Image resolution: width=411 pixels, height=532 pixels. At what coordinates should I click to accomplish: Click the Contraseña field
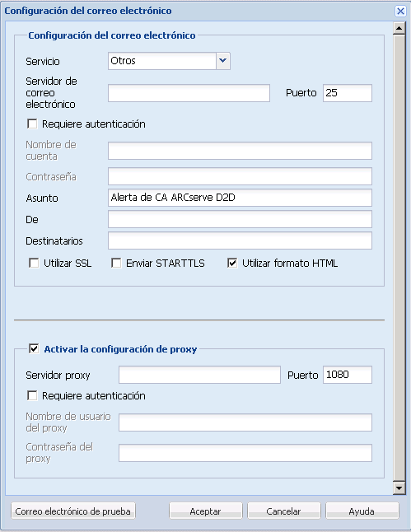point(240,176)
